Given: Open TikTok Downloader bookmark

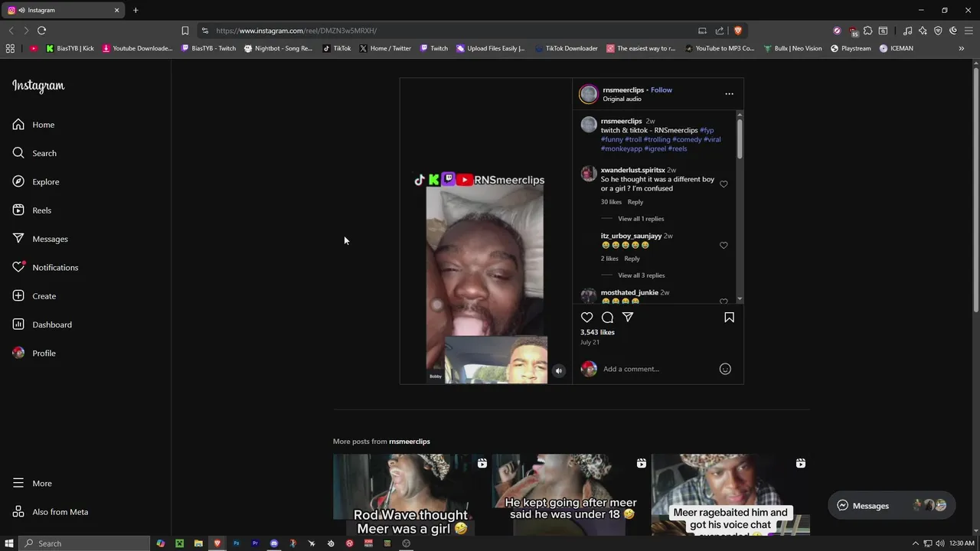Looking at the screenshot, I should tap(566, 48).
